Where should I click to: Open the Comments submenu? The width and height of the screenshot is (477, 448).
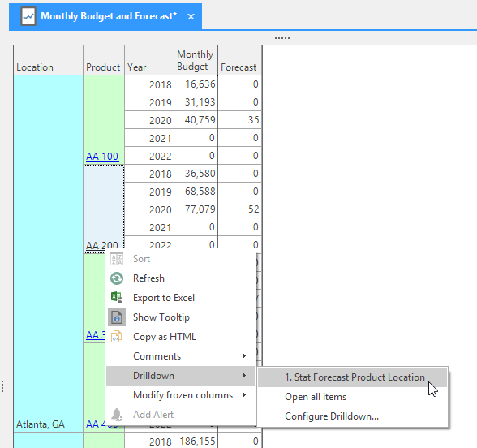(180, 356)
